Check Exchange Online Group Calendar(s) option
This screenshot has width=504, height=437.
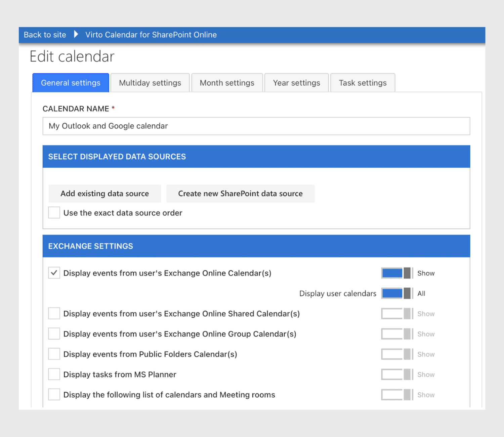[x=54, y=334]
